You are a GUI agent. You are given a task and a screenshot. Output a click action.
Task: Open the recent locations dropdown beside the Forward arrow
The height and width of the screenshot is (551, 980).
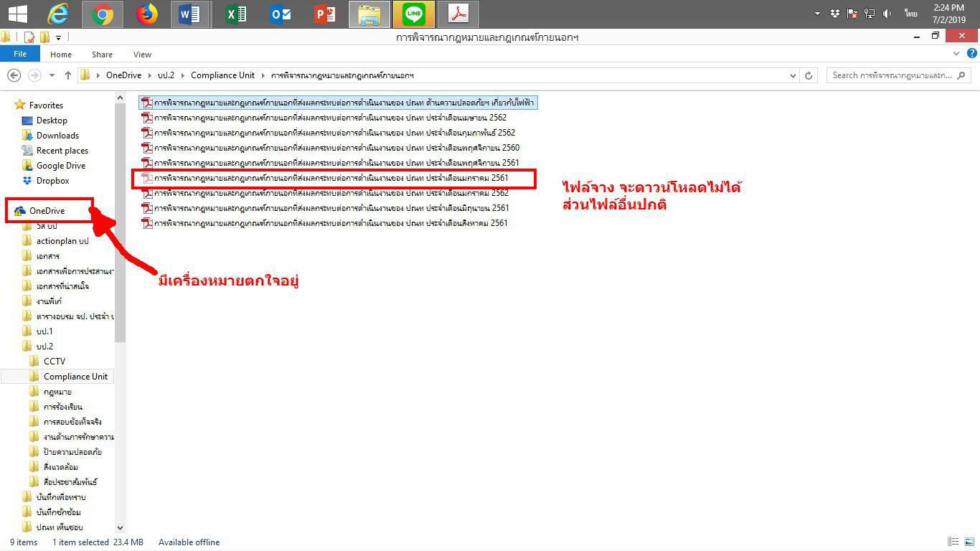tap(52, 75)
